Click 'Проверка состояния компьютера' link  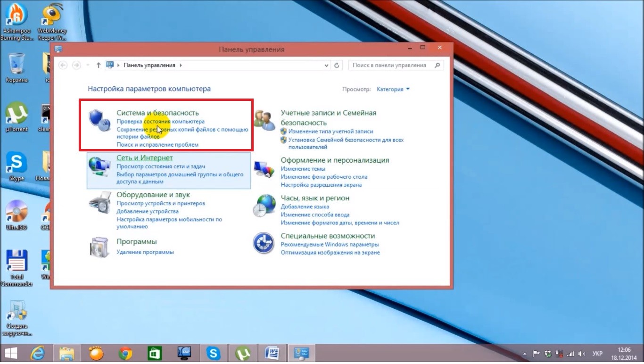pyautogui.click(x=160, y=122)
